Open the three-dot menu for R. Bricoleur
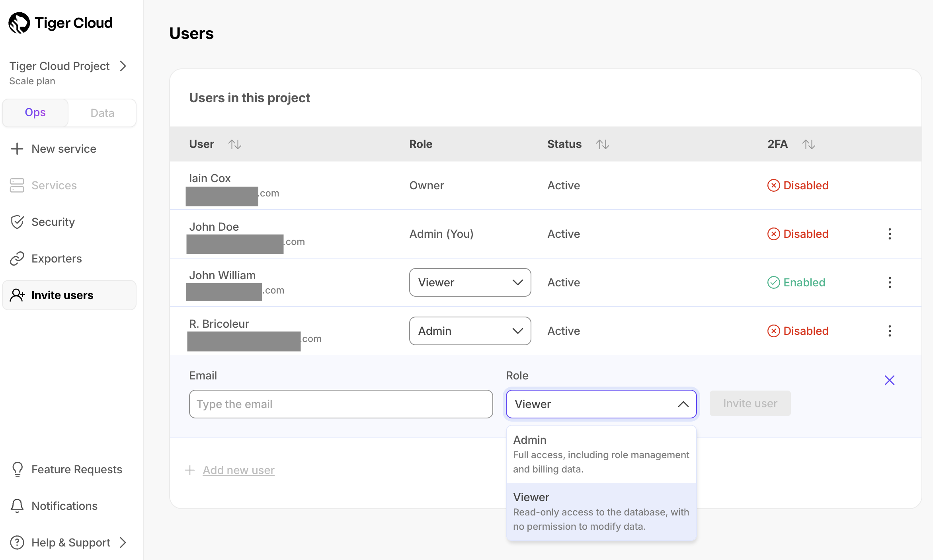Screen dimensions: 933x560 pyautogui.click(x=890, y=331)
